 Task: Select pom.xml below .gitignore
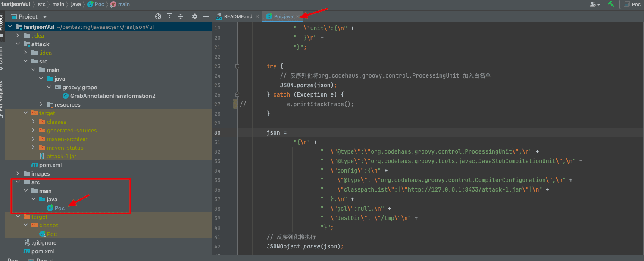(43, 251)
